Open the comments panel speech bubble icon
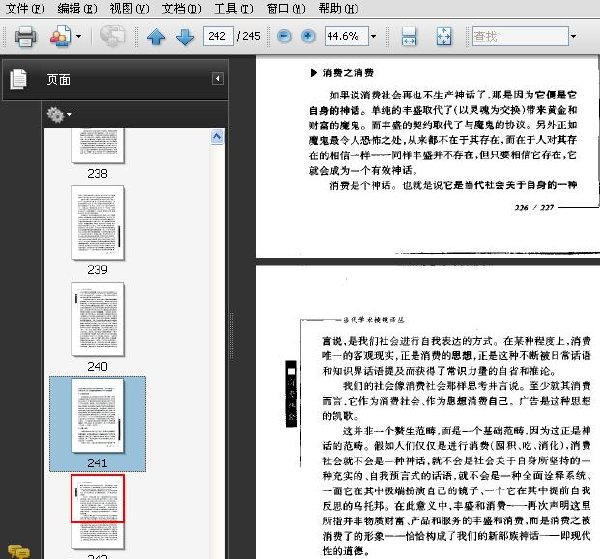Image resolution: width=600 pixels, height=559 pixels. click(x=18, y=551)
